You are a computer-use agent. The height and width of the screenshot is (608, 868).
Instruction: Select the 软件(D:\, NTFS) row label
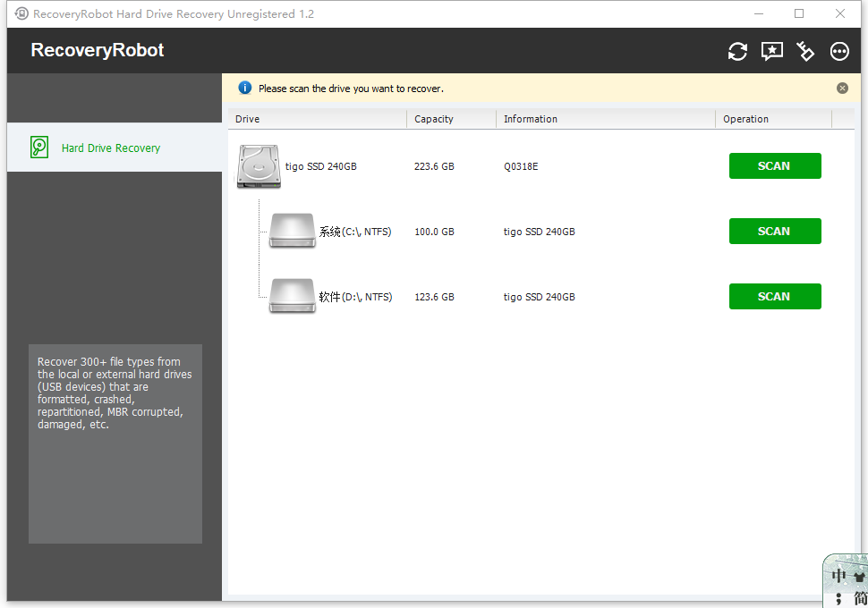(355, 297)
